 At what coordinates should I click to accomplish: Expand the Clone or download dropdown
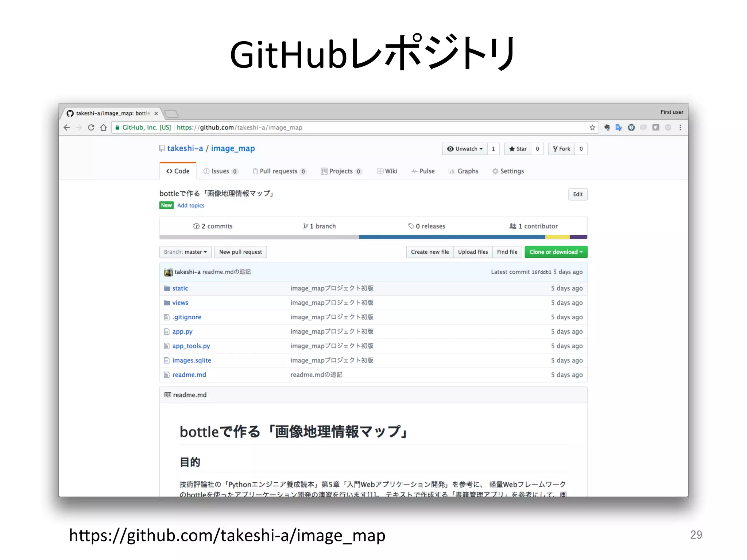(x=556, y=252)
